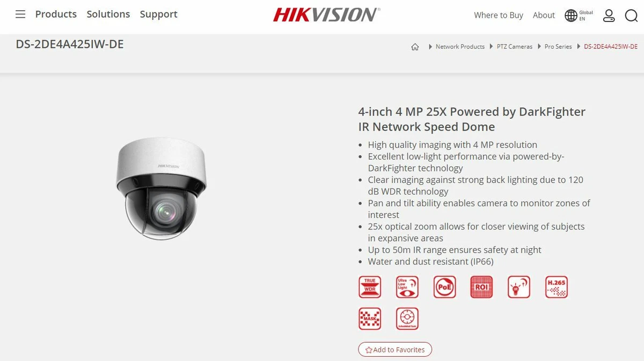Click the Ultra Low Light icon
Image resolution: width=644 pixels, height=361 pixels.
tap(407, 287)
